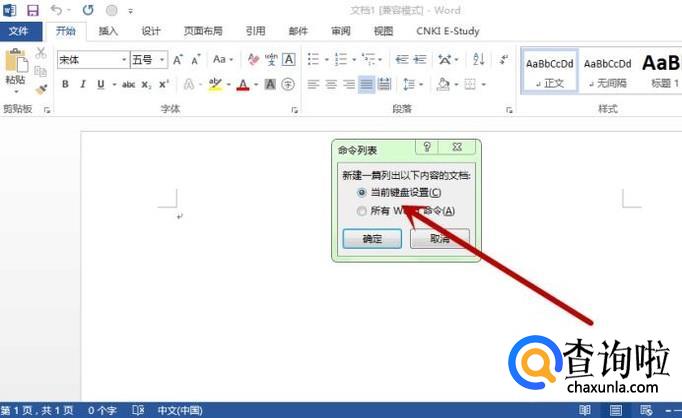Expand Font dialog launcher
Viewport: 682px width, 418px height.
[294, 110]
